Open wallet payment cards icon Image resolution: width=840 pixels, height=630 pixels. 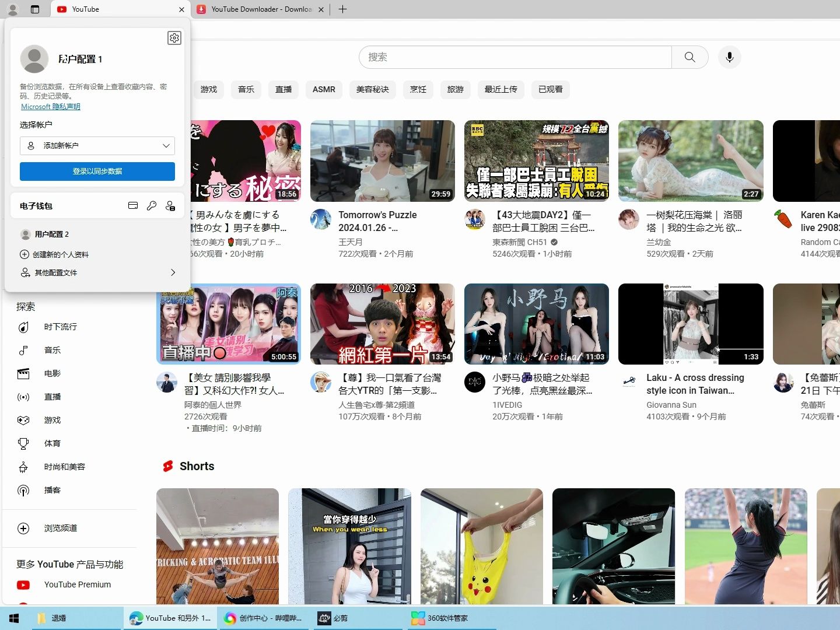pyautogui.click(x=133, y=206)
